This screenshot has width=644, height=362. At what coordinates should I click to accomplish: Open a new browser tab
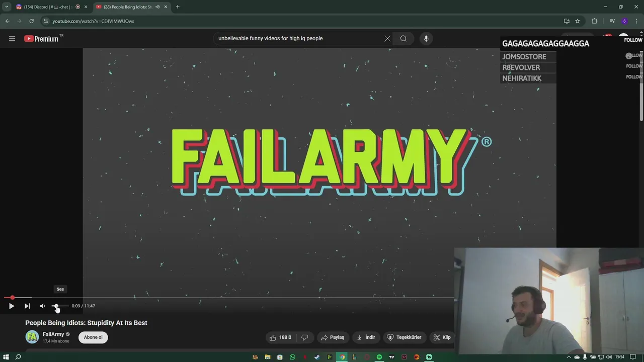pyautogui.click(x=178, y=7)
